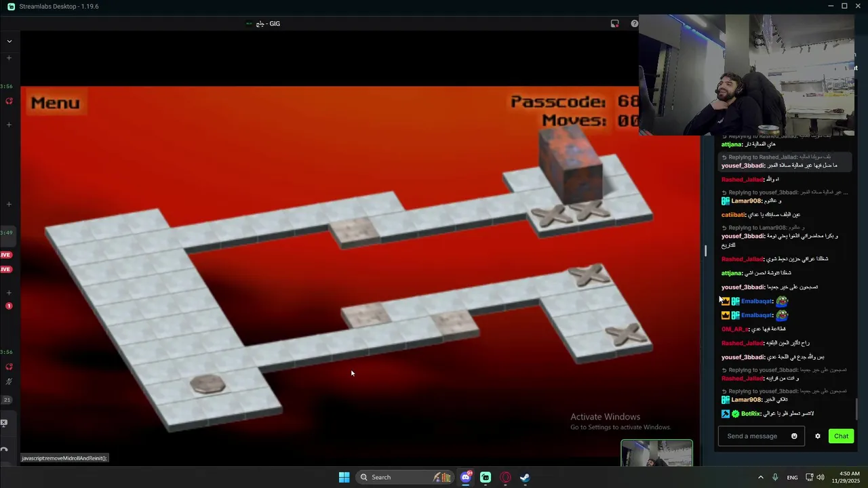Open Steam from the taskbar
This screenshot has height=488, width=868.
point(525,477)
